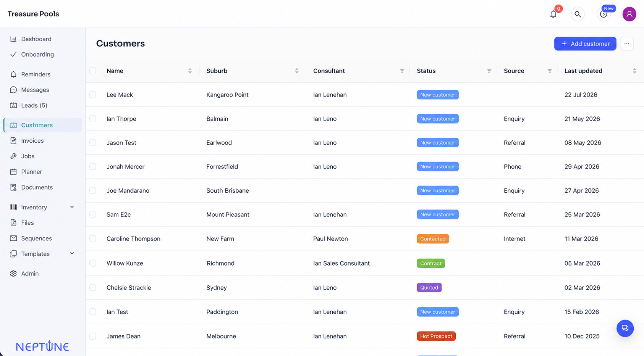Click the Planner calendar icon
644x356 pixels.
(x=13, y=172)
